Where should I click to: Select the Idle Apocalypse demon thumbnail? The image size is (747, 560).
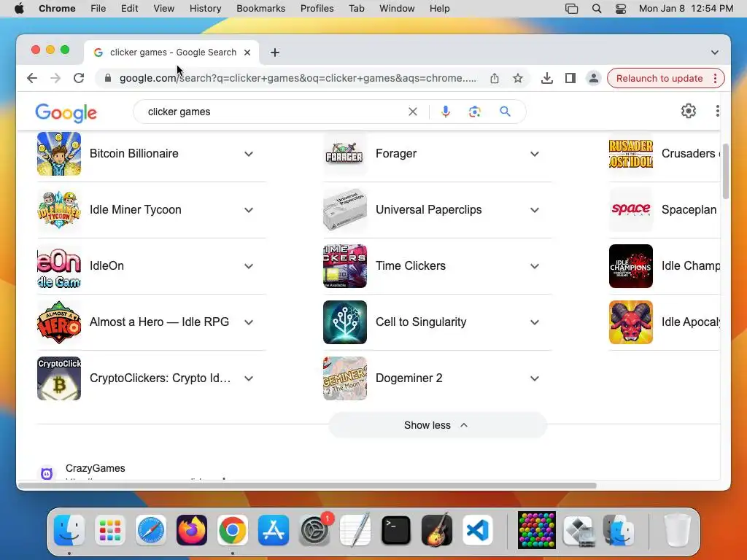pos(631,322)
